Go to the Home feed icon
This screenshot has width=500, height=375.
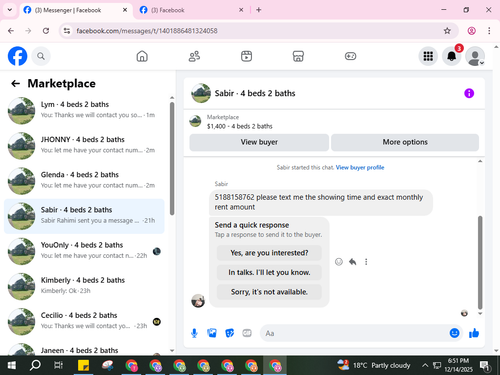142,56
